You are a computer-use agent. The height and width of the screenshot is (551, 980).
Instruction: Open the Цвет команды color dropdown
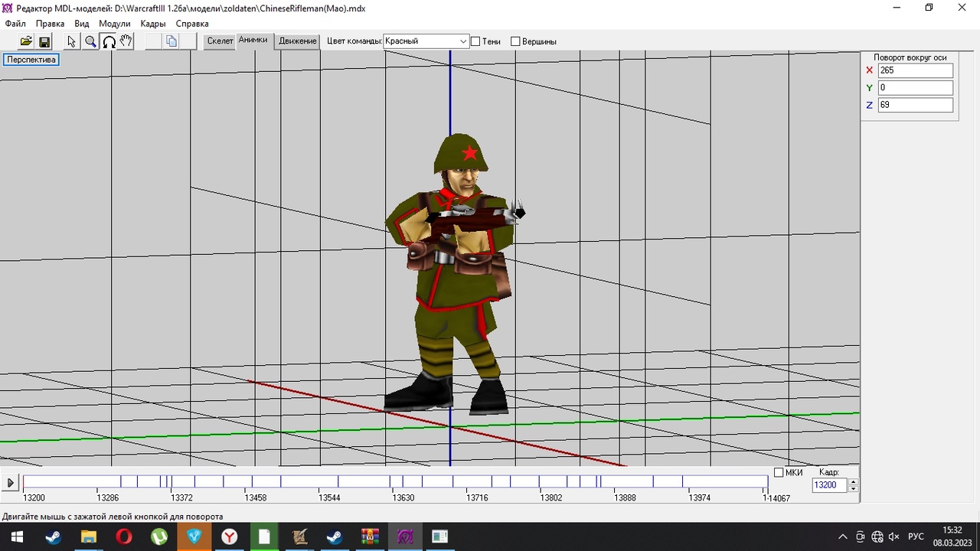(463, 41)
